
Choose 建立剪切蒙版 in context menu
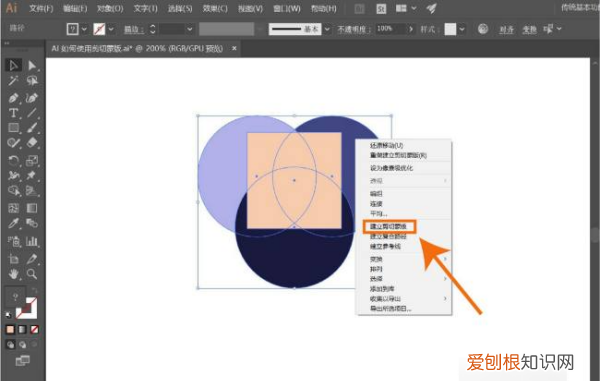coord(389,226)
